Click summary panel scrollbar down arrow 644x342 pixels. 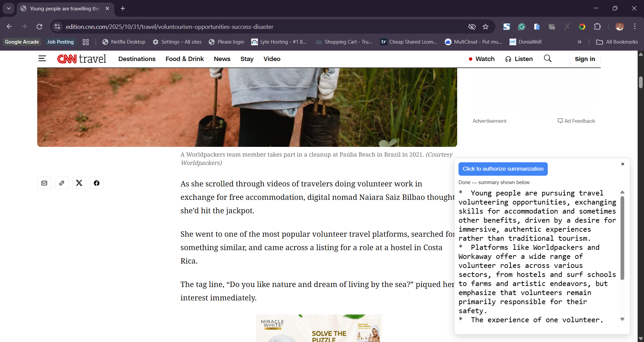622,320
